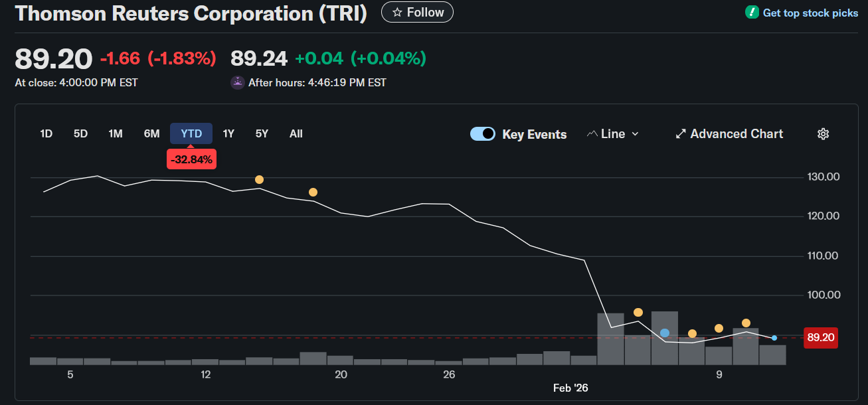The width and height of the screenshot is (868, 405).
Task: Click the moon icon next to After hours
Action: pyautogui.click(x=237, y=82)
